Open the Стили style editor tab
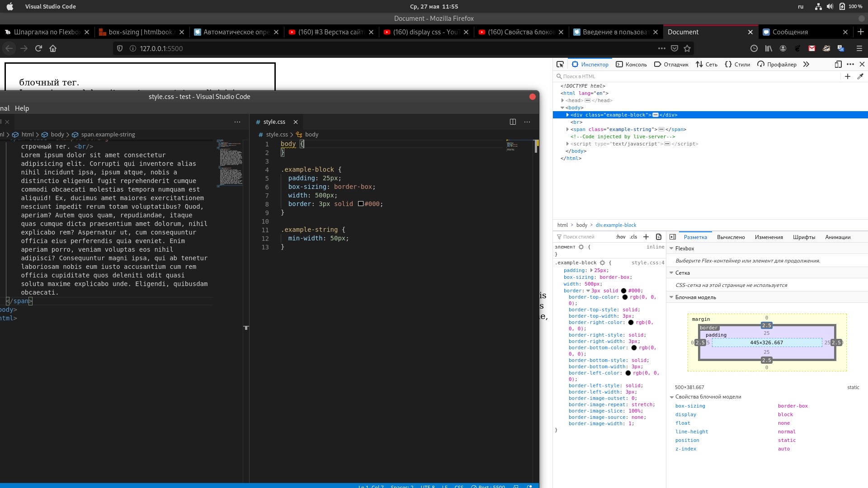Viewport: 868px width, 488px height. pos(737,64)
